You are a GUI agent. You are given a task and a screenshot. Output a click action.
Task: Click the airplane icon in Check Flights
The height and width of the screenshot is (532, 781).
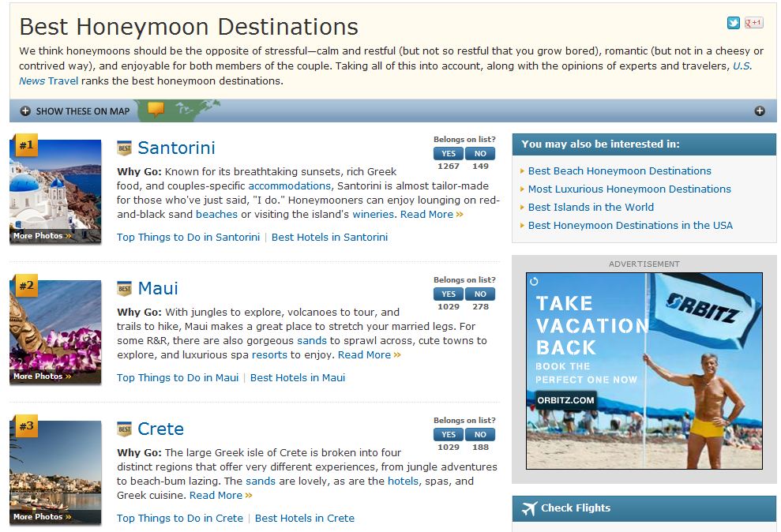click(529, 509)
